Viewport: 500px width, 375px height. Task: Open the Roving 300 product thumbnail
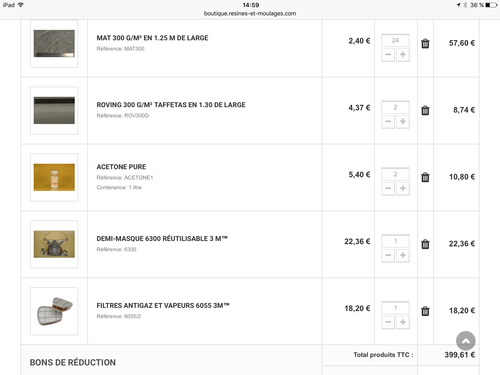pyautogui.click(x=54, y=110)
